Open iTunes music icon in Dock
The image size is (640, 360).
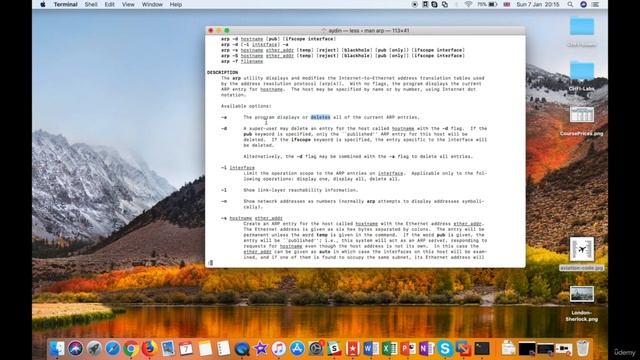[279, 349]
